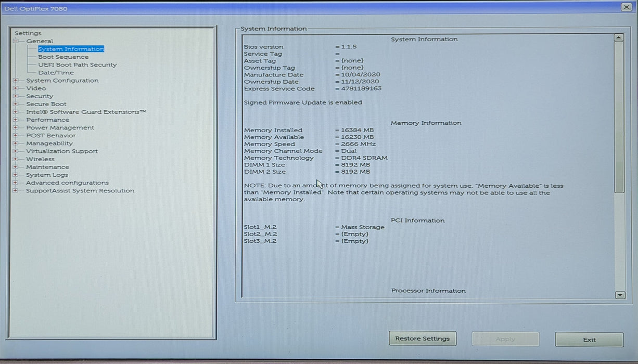The image size is (638, 364).
Task: Expand the SupportAssist System Resolution node
Action: [x=16, y=191]
